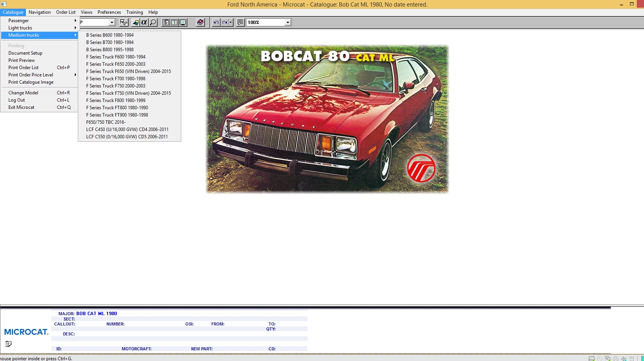Screen dimensions: 644x361
Task: Expand the Light trucks submenu
Action: click(x=39, y=28)
